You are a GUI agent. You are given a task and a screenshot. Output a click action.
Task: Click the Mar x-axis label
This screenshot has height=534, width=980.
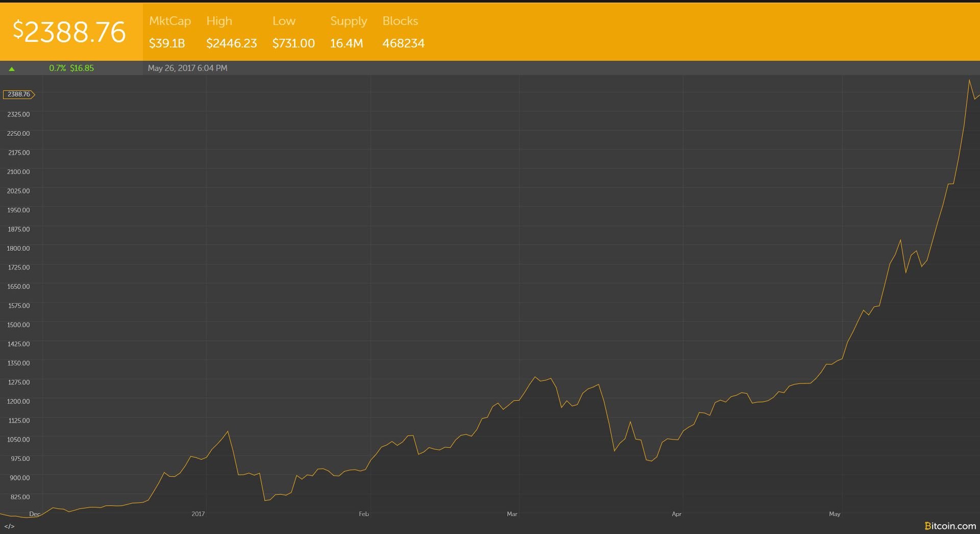coord(512,514)
